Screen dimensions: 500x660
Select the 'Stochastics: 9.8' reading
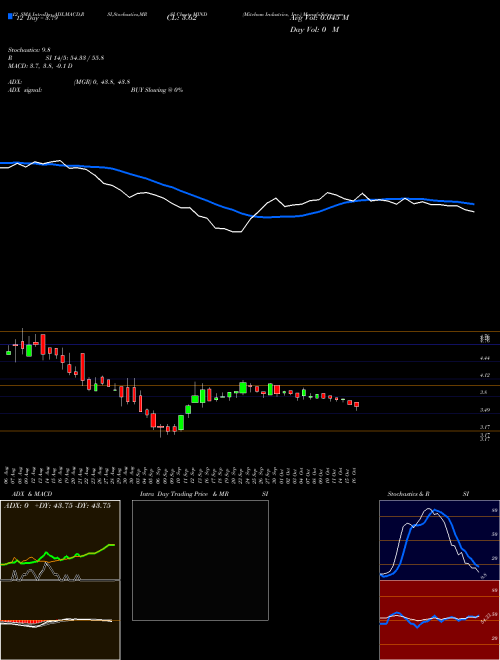tap(29, 50)
